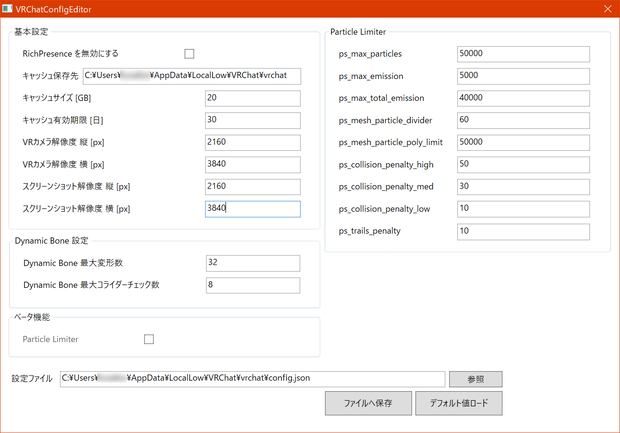Click the Particle Limiter group heading at top
Image resolution: width=620 pixels, height=433 pixels.
[x=358, y=32]
